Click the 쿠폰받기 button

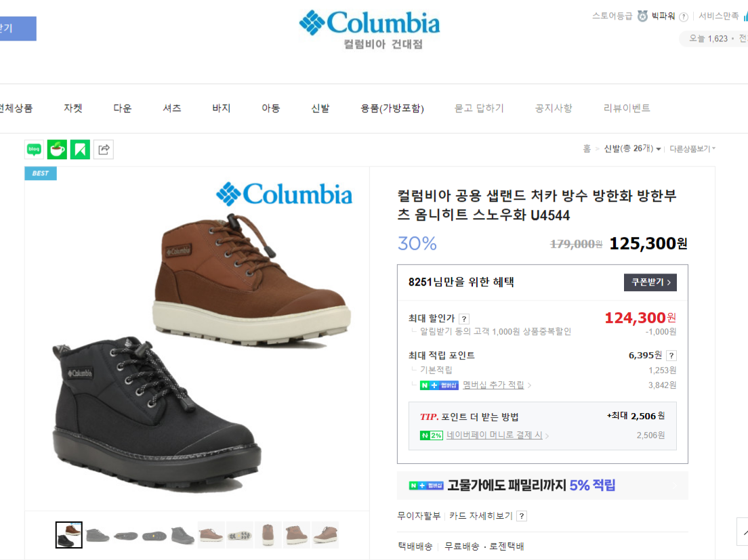click(650, 282)
